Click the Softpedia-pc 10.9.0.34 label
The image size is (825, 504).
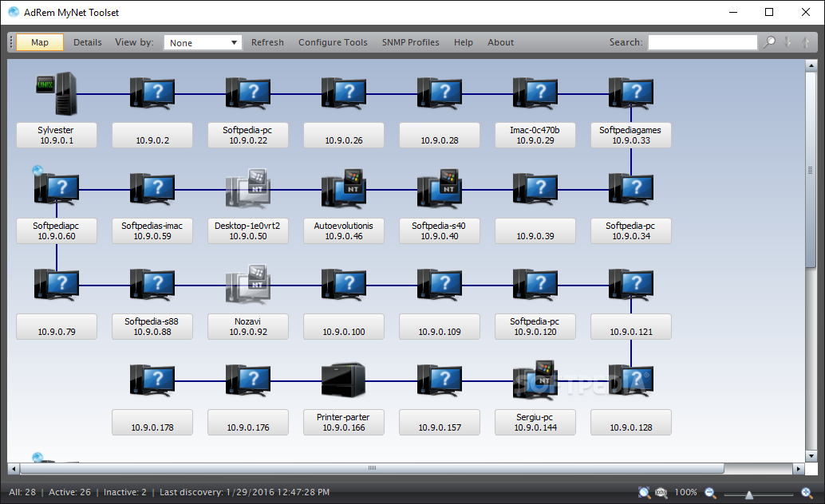coord(631,231)
